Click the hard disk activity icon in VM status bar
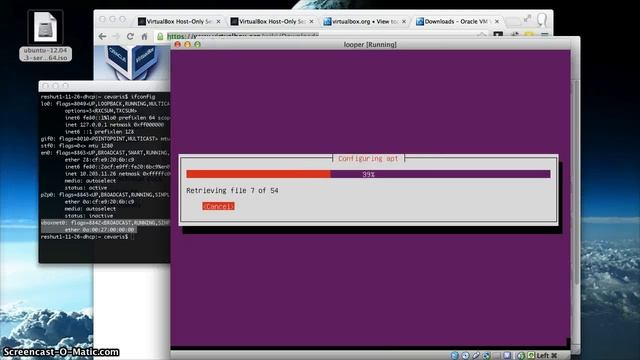Screen dimensions: 640x360 [x=455, y=356]
